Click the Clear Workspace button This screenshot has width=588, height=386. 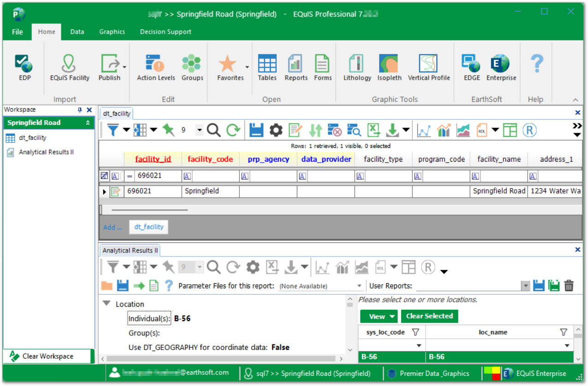point(48,356)
